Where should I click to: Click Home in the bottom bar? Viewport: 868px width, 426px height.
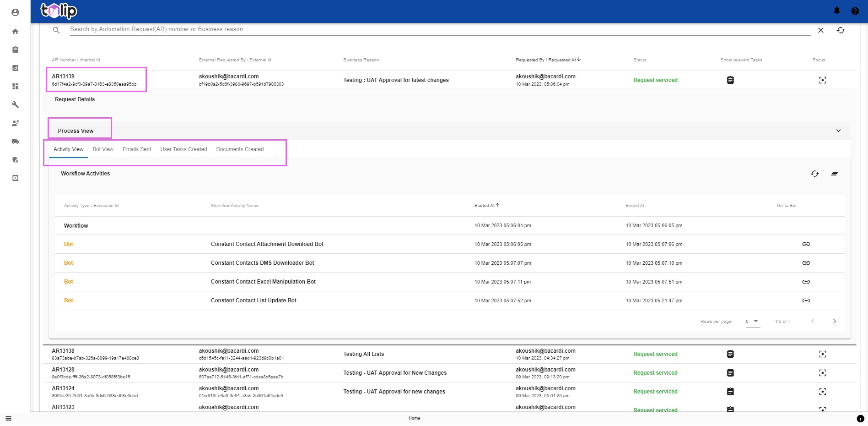(x=415, y=418)
